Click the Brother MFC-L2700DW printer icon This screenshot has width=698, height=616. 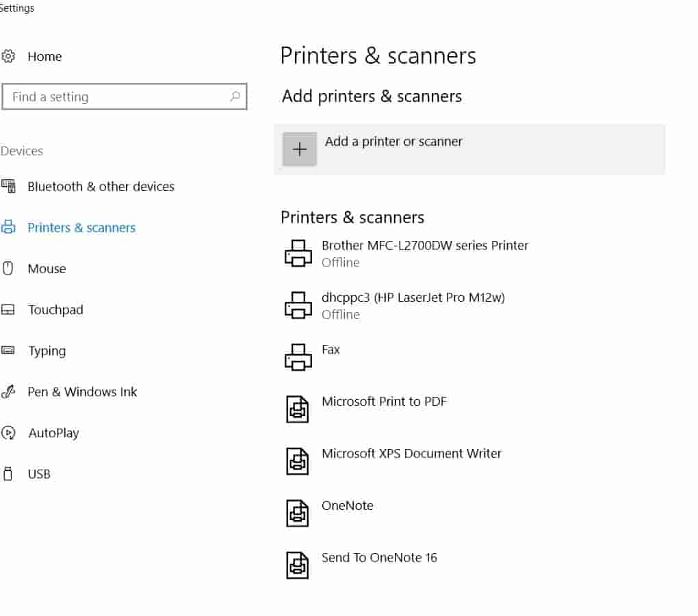click(x=298, y=253)
